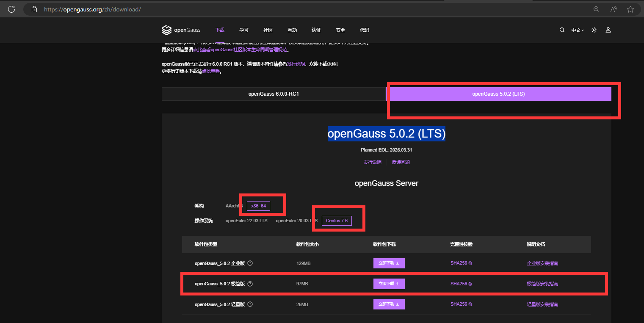Add page to favorites with star icon
The image size is (644, 323).
tap(630, 9)
